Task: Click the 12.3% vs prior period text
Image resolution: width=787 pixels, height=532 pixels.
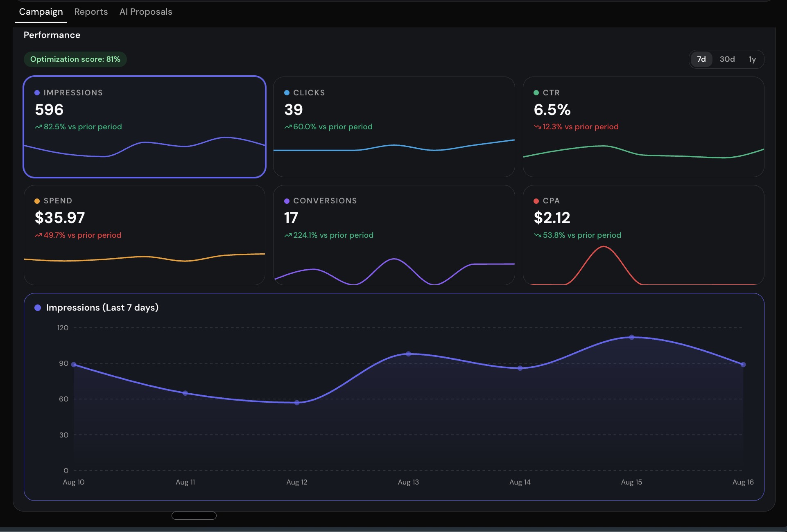Action: 581,127
